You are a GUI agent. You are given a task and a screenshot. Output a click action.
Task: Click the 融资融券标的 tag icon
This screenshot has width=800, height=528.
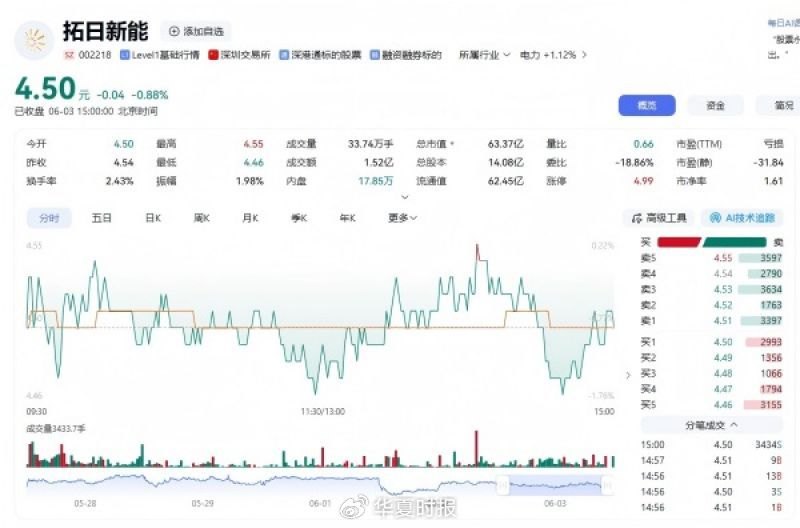(x=374, y=55)
